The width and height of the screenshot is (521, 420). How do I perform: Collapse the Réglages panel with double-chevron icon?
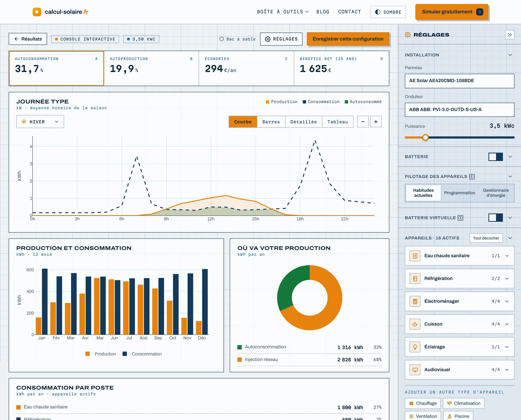[x=510, y=35]
